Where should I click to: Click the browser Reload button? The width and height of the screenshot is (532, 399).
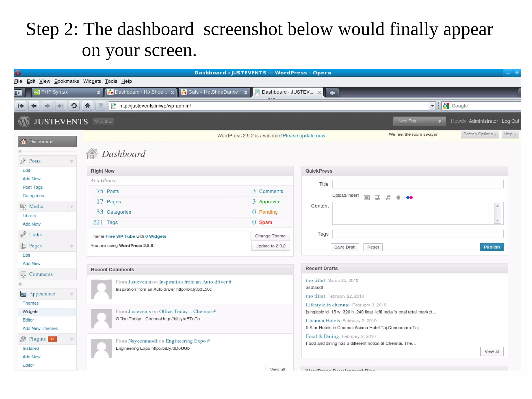[74, 106]
